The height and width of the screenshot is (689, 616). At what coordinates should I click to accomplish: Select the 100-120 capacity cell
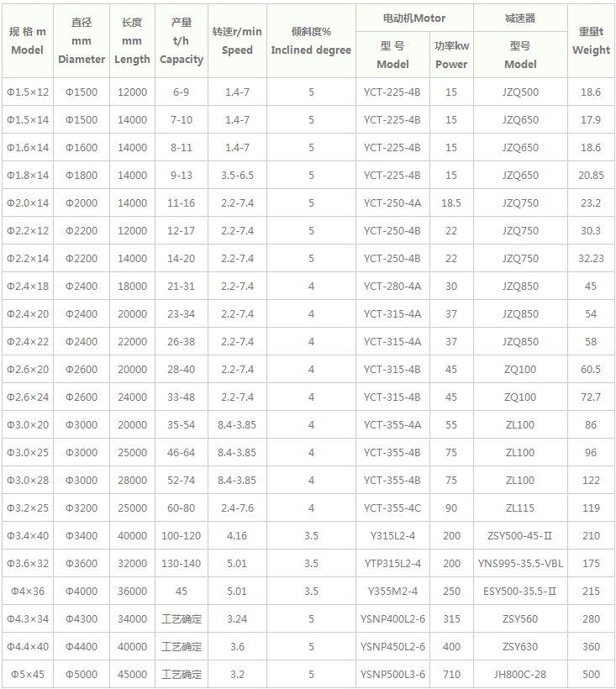click(182, 536)
